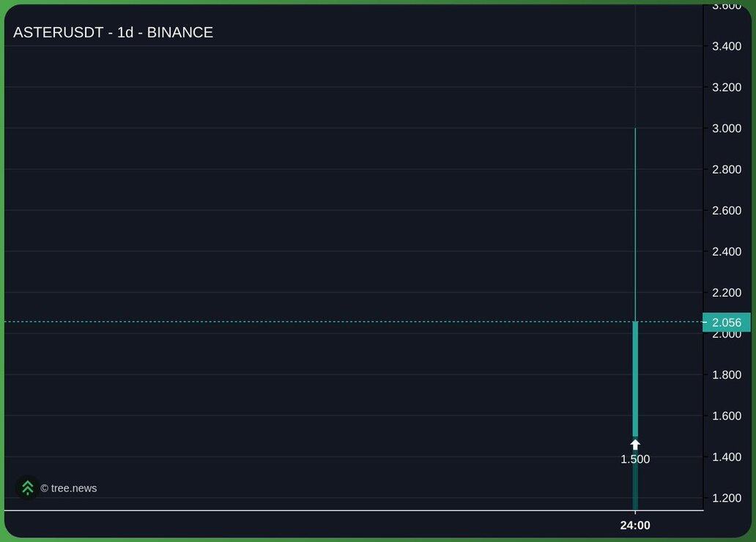Click the 2.600 price axis label
Viewport: 756px width, 542px height.
[726, 211]
